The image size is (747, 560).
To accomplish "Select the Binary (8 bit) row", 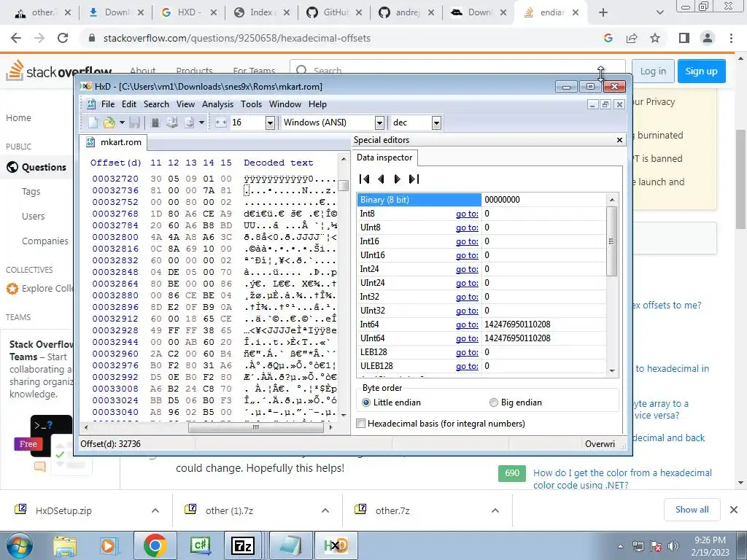I will click(481, 200).
